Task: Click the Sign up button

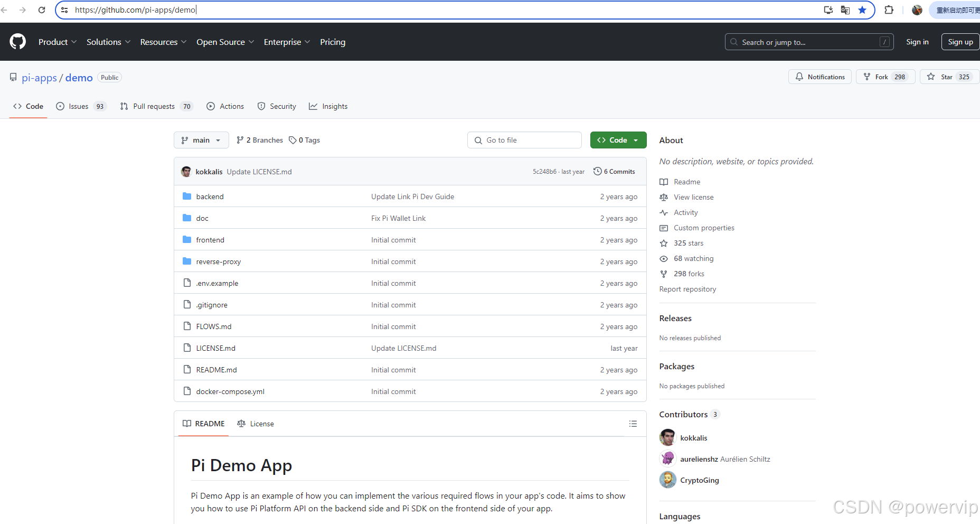Action: [960, 42]
